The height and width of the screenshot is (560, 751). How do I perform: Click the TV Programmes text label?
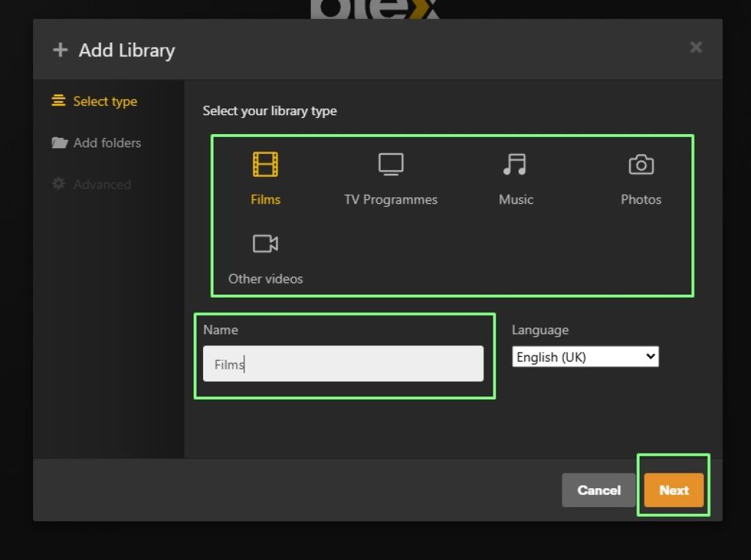[390, 199]
